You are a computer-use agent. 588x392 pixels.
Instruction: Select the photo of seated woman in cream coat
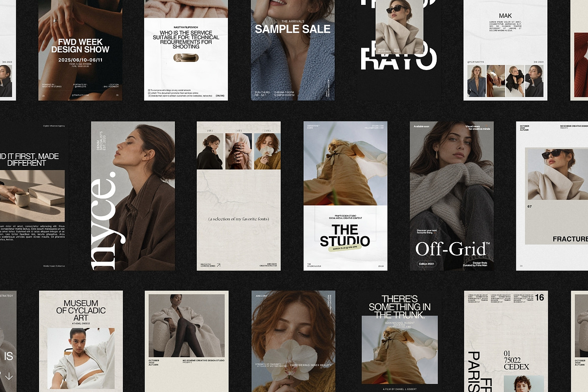coord(186,326)
